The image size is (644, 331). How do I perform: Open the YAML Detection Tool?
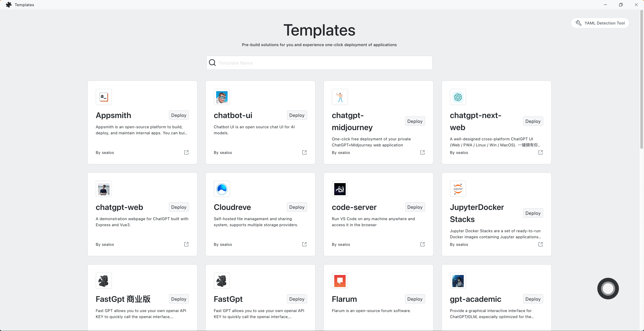[600, 23]
